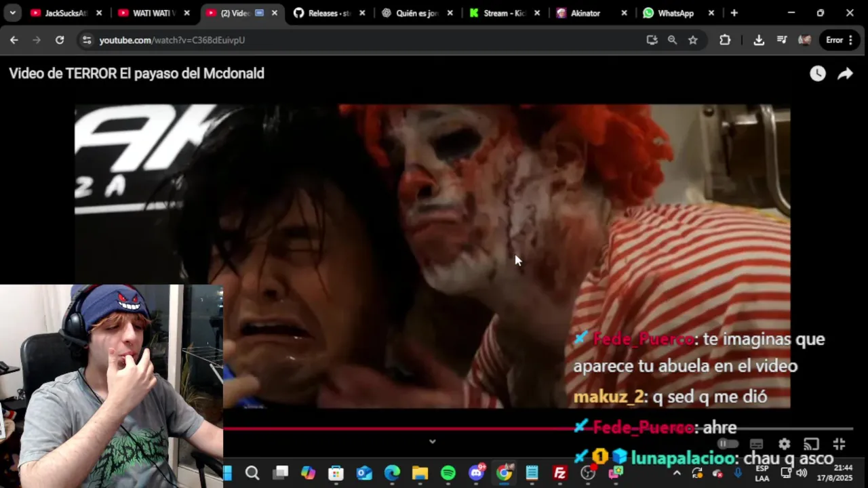This screenshot has width=868, height=488.
Task: Open Task View in the taskbar
Action: [281, 473]
